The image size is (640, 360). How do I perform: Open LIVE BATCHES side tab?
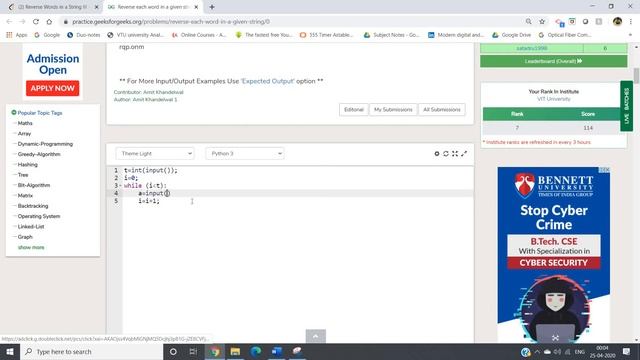pos(627,106)
